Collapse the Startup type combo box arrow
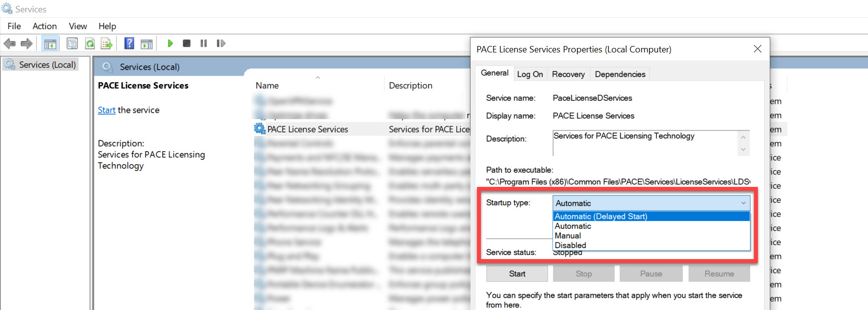The image size is (868, 310). click(x=743, y=203)
